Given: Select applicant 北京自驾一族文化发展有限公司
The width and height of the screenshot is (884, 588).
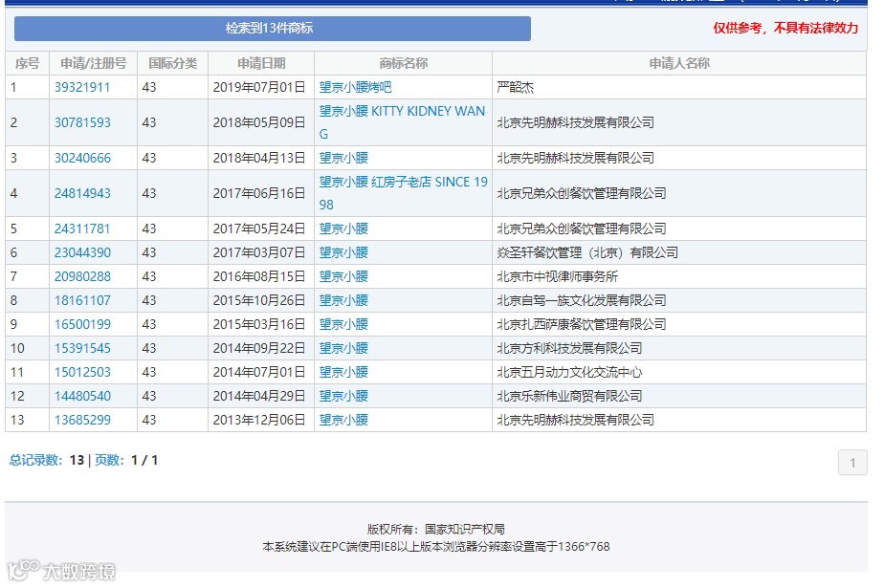Looking at the screenshot, I should click(x=582, y=301).
